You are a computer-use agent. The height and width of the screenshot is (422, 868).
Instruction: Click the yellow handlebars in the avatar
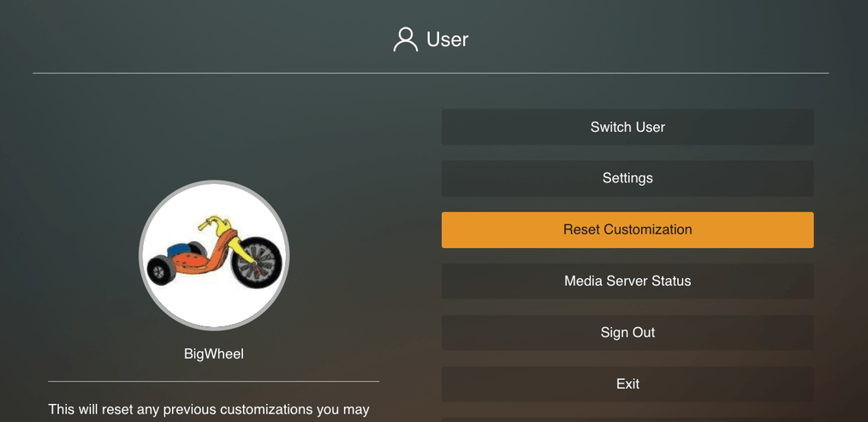[x=214, y=225]
